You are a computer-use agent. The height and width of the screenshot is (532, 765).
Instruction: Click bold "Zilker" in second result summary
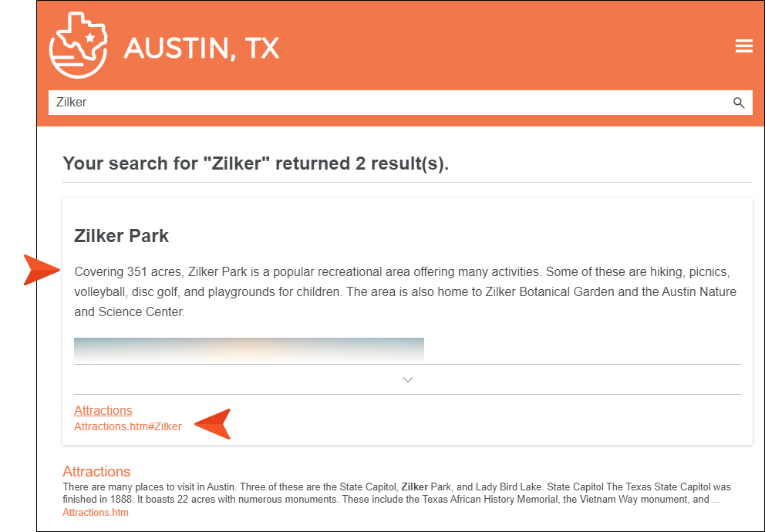(x=415, y=487)
